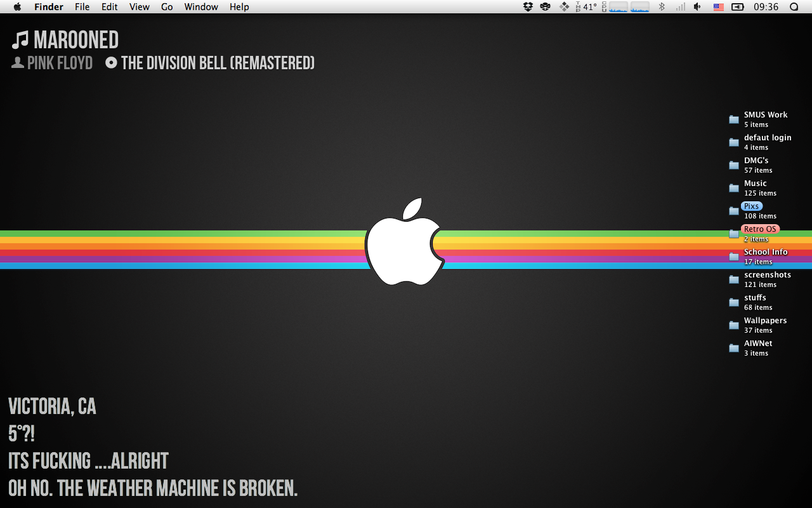Click The Division Bell (Remastered) album text
The image size is (812, 508).
pyautogui.click(x=218, y=63)
